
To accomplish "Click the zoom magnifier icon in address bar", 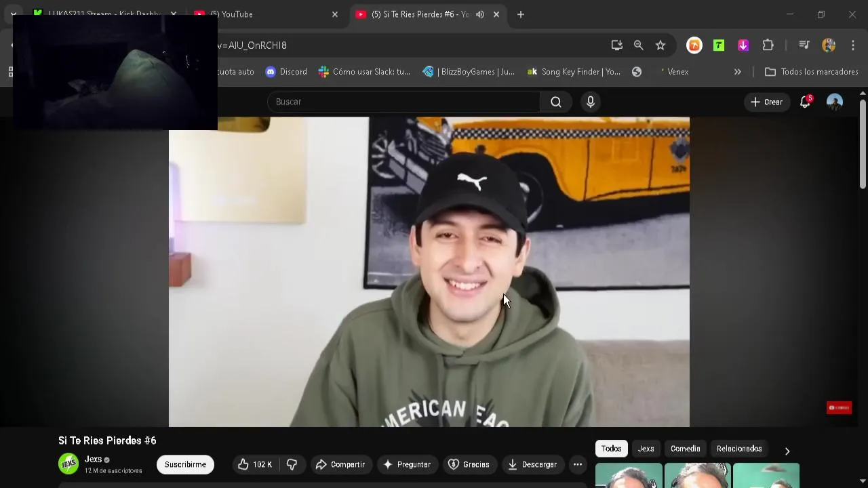I will (639, 45).
